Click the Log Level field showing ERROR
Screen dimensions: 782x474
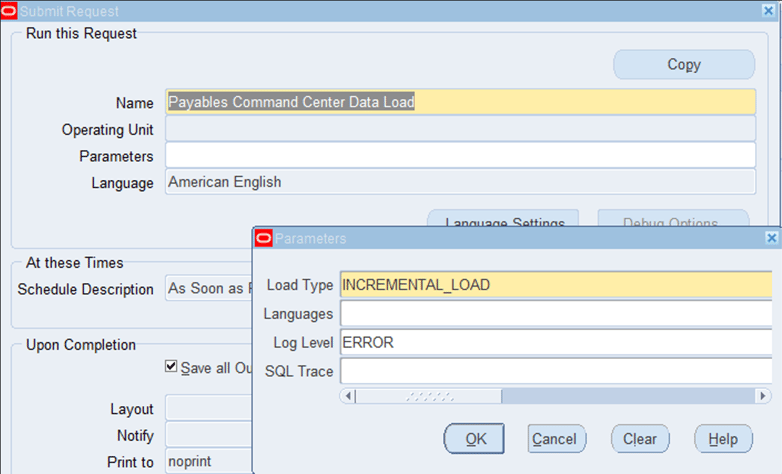coord(555,342)
